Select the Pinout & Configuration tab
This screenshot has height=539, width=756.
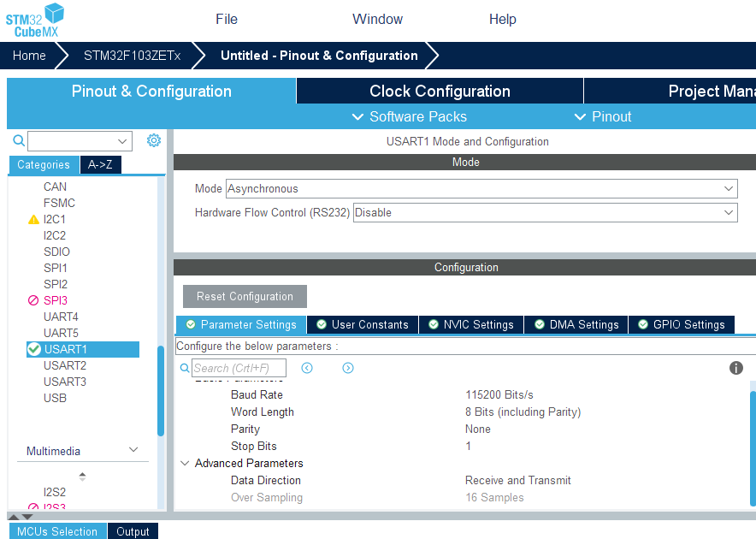coord(151,92)
